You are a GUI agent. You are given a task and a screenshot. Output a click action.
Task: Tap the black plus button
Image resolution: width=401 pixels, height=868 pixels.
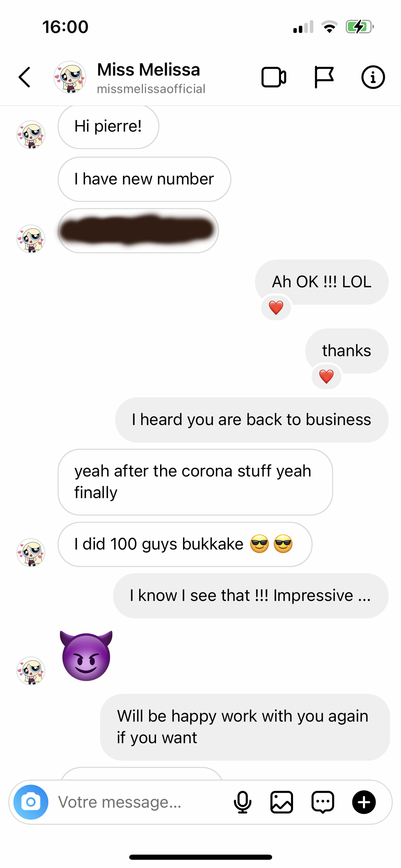tap(364, 802)
